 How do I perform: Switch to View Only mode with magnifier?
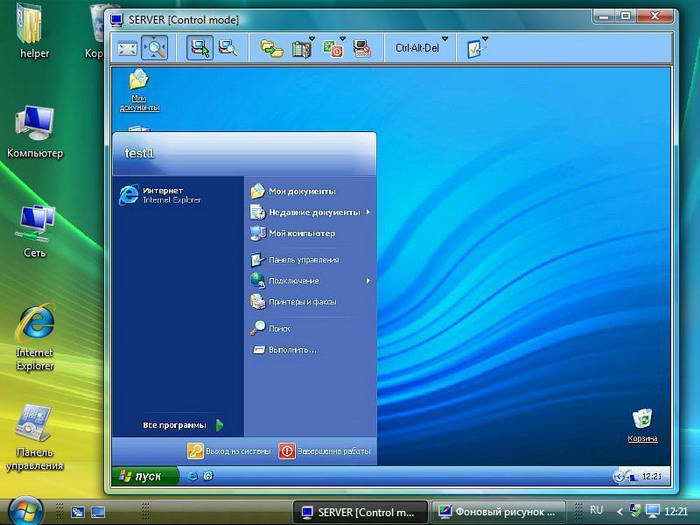(x=228, y=47)
